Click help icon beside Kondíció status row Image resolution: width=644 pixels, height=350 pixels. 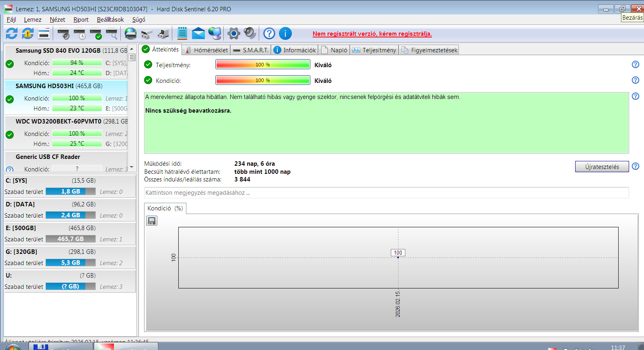tap(636, 80)
